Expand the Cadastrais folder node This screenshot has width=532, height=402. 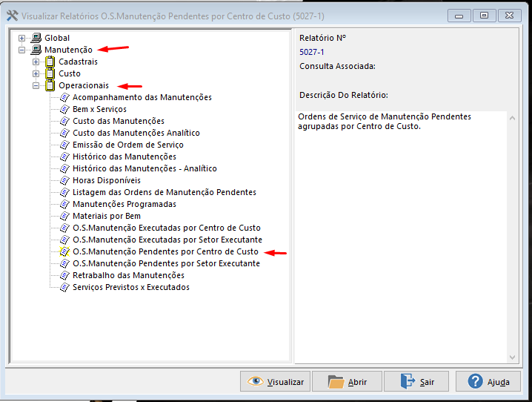tap(36, 62)
